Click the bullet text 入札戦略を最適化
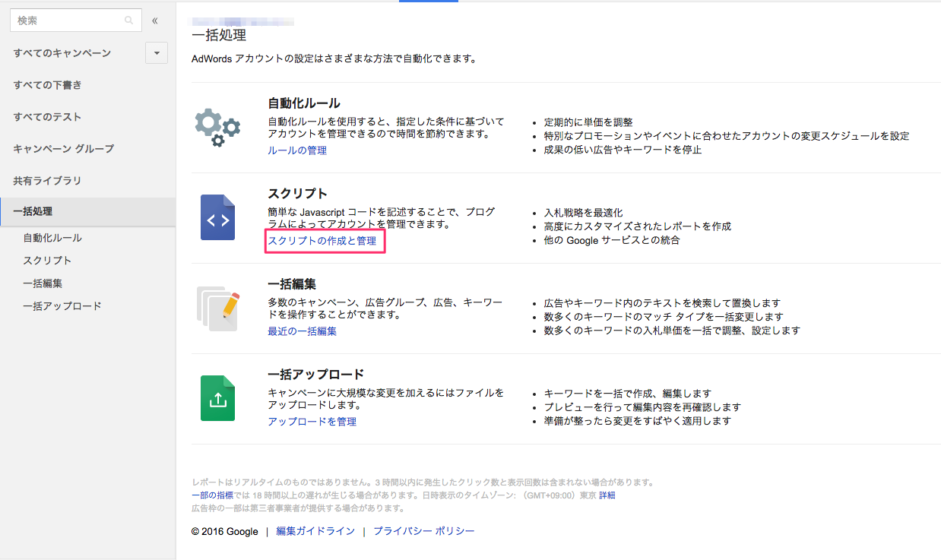The height and width of the screenshot is (560, 941). pos(584,213)
